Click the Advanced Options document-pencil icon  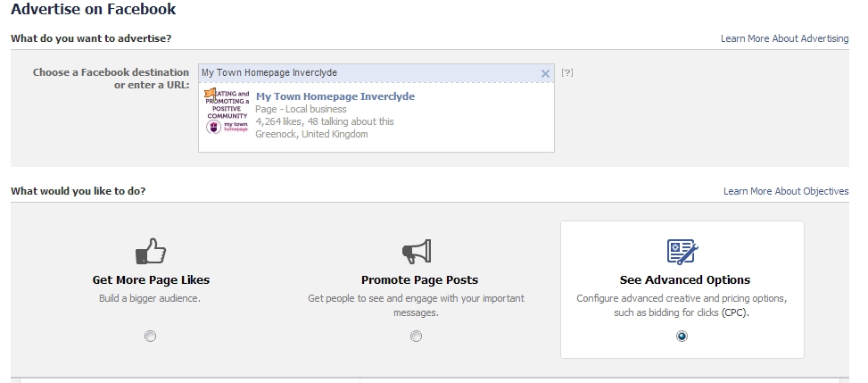682,251
